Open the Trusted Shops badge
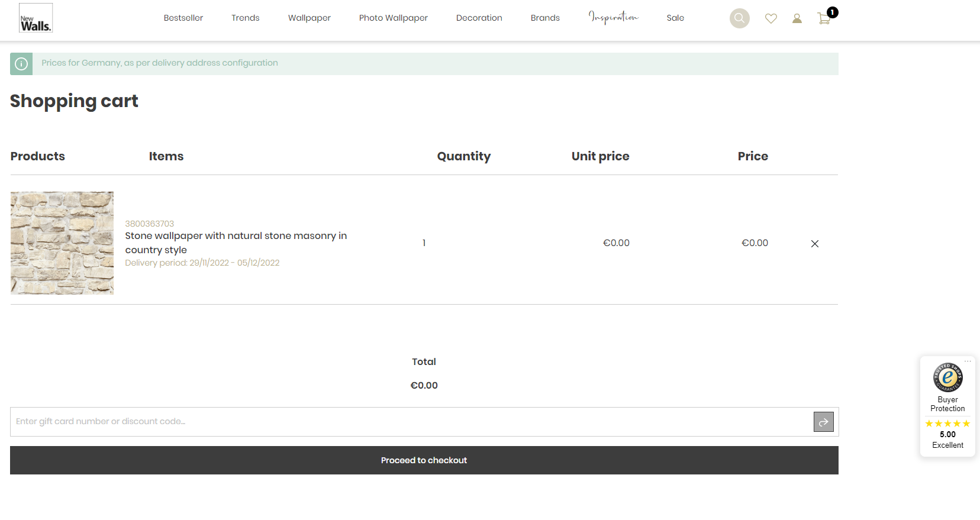The width and height of the screenshot is (980, 520). point(947,377)
